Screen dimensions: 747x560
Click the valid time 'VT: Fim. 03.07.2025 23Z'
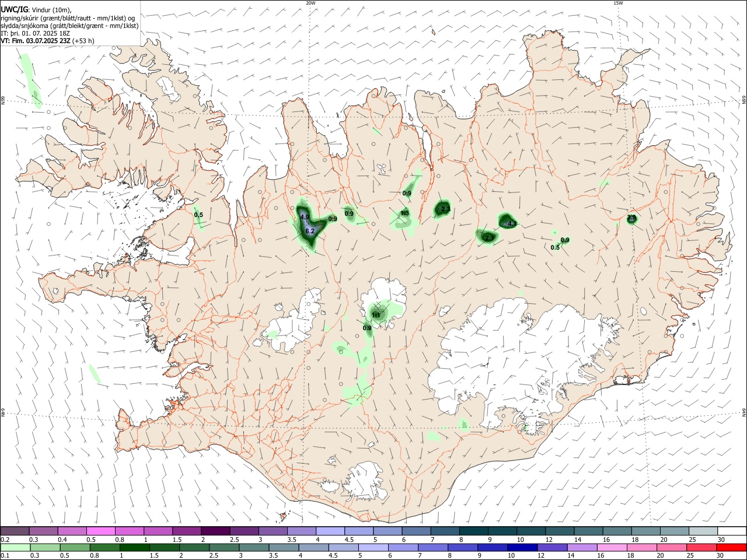click(x=36, y=41)
